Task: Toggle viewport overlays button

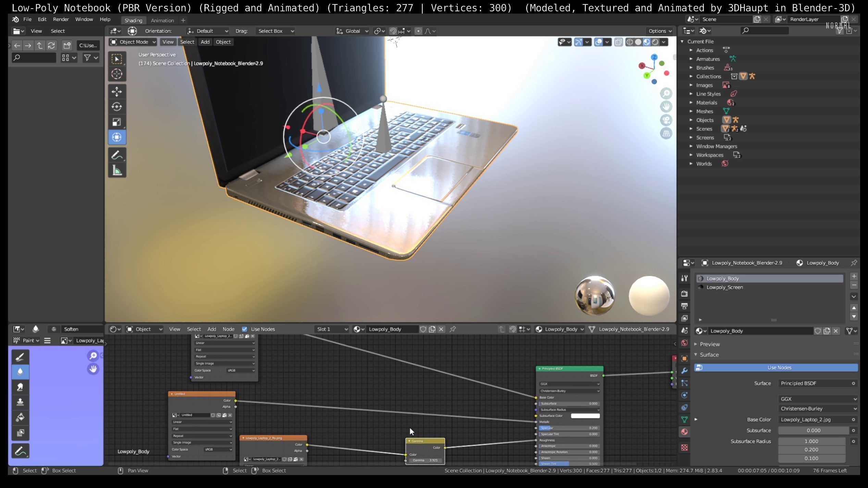Action: click(x=598, y=42)
